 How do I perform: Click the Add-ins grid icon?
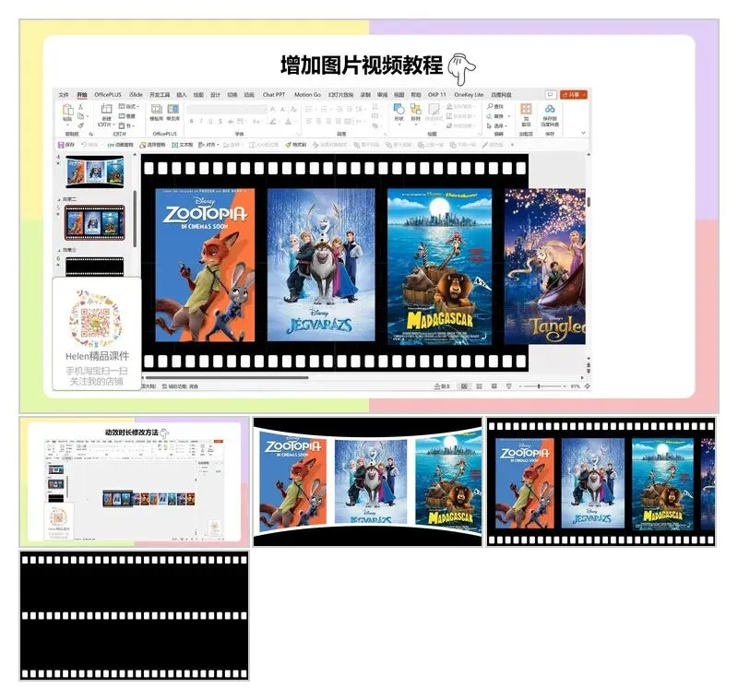[x=526, y=109]
